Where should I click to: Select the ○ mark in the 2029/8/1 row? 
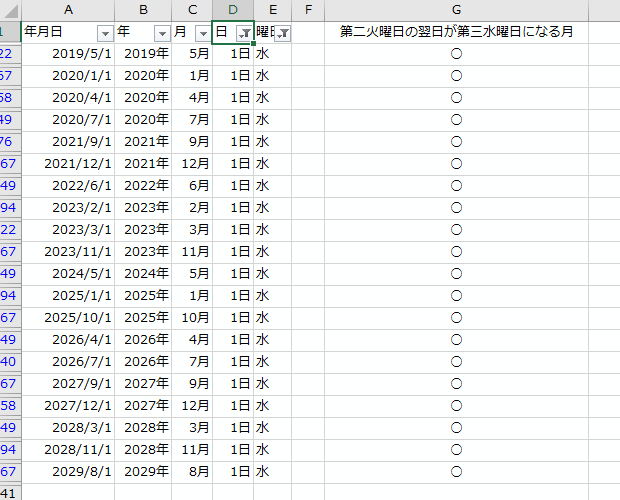click(x=456, y=472)
